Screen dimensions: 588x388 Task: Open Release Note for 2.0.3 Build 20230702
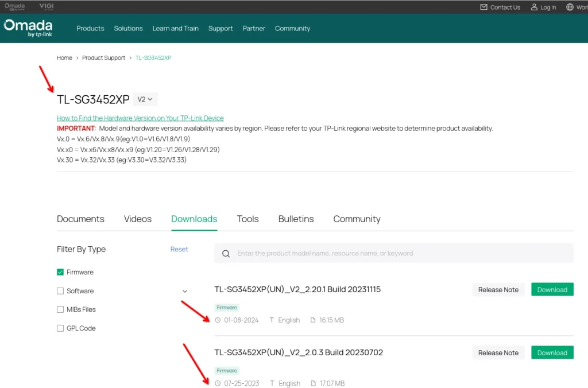(498, 353)
